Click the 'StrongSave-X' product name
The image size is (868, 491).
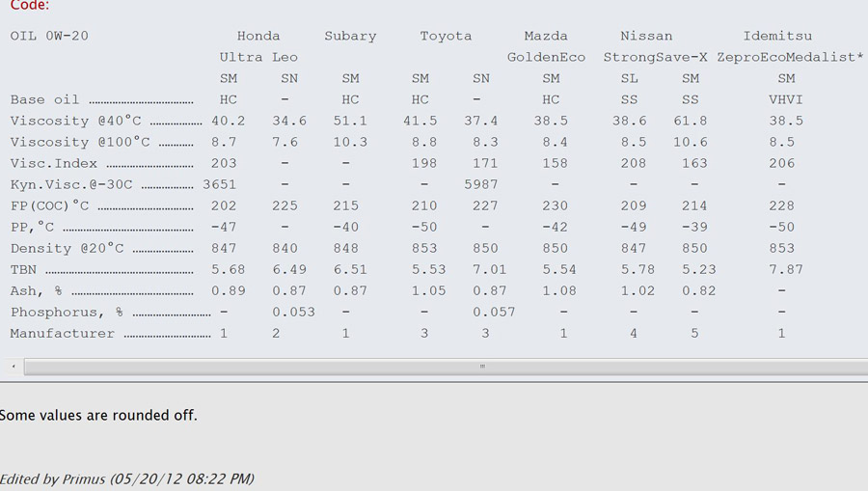point(656,57)
